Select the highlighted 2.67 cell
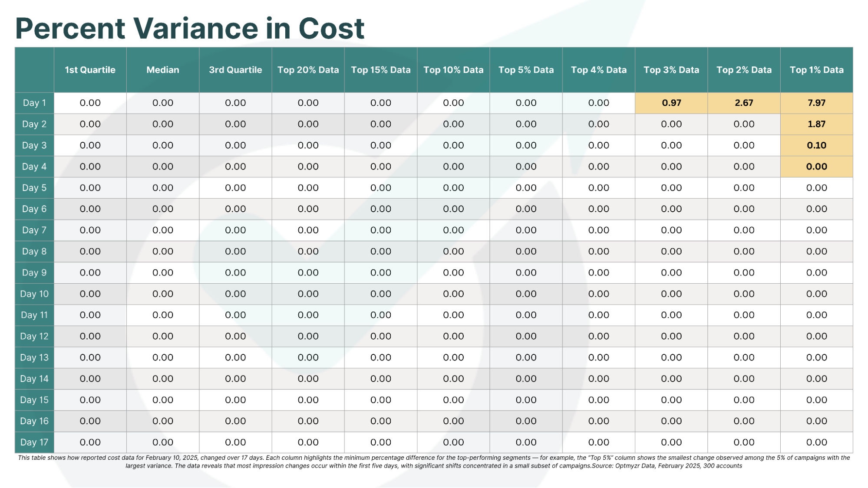 tap(744, 103)
